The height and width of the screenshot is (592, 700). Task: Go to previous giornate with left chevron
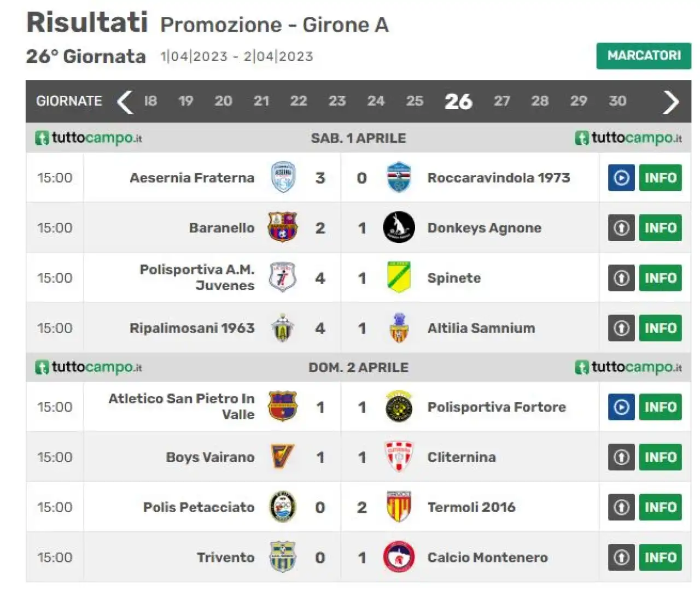(x=125, y=102)
